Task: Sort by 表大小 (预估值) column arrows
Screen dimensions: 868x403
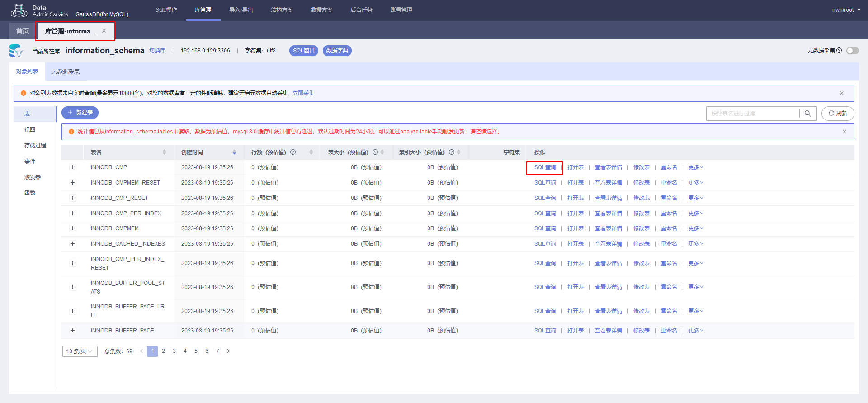Action: coord(382,152)
